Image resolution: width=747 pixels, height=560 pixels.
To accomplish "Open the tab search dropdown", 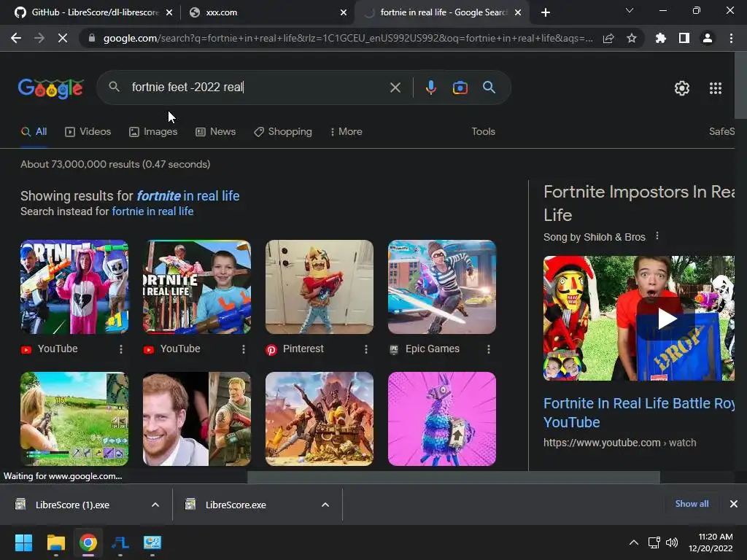I will coord(630,10).
